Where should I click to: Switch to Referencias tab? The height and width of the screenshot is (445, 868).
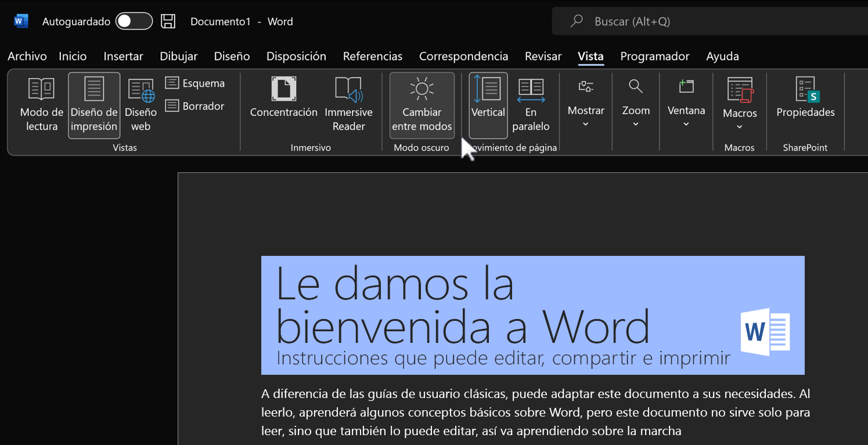pyautogui.click(x=373, y=56)
